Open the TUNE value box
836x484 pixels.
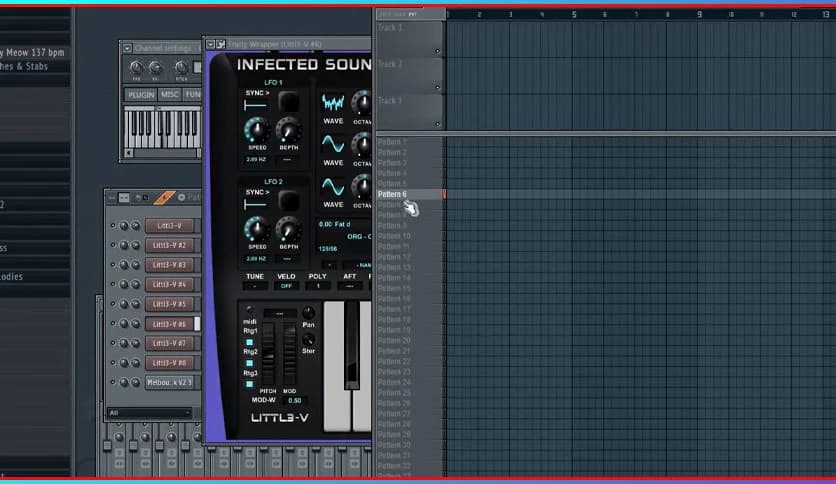(x=255, y=286)
